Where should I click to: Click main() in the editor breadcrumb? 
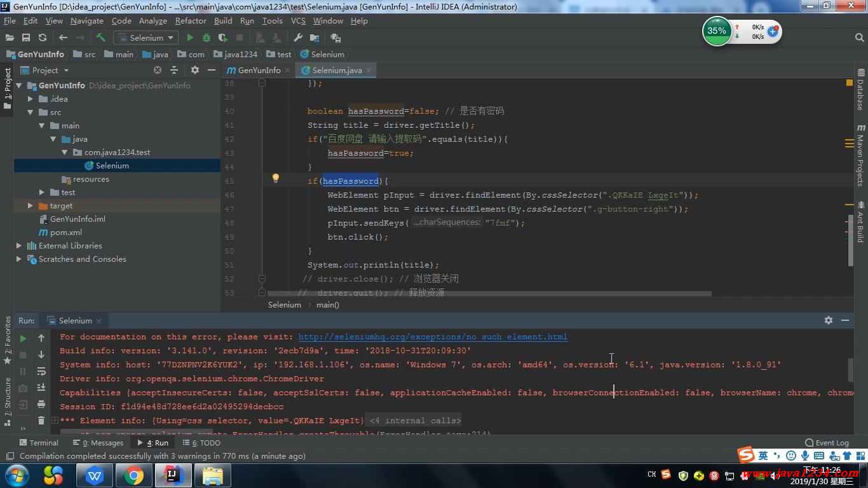click(328, 304)
